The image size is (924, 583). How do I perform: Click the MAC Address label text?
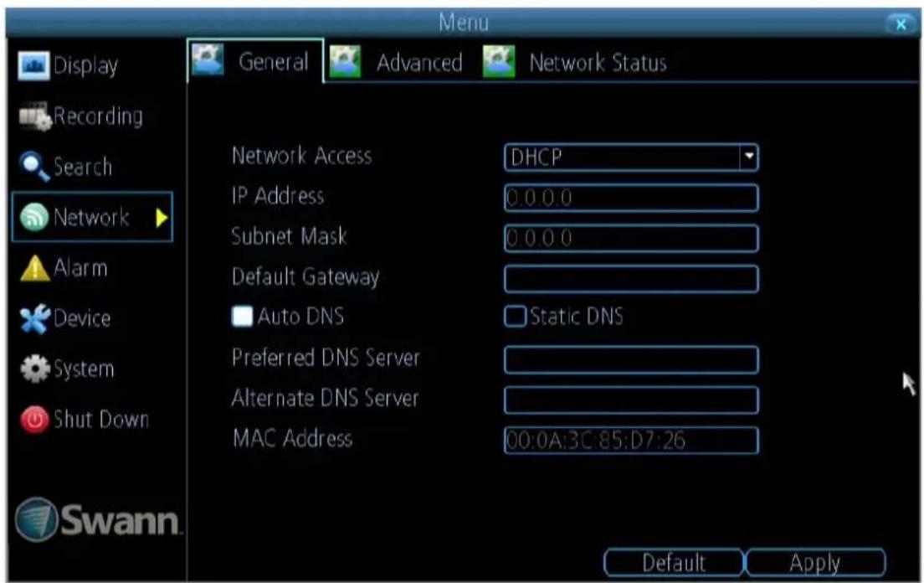292,438
